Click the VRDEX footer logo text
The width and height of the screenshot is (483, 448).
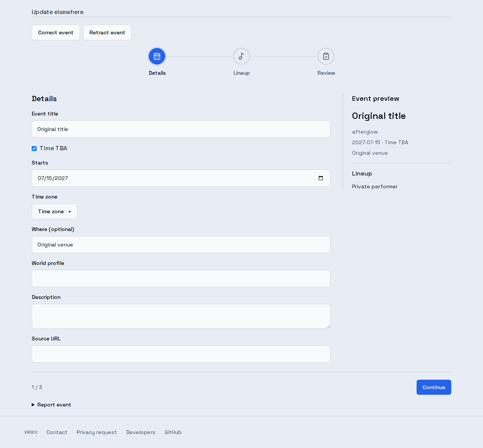tap(31, 432)
